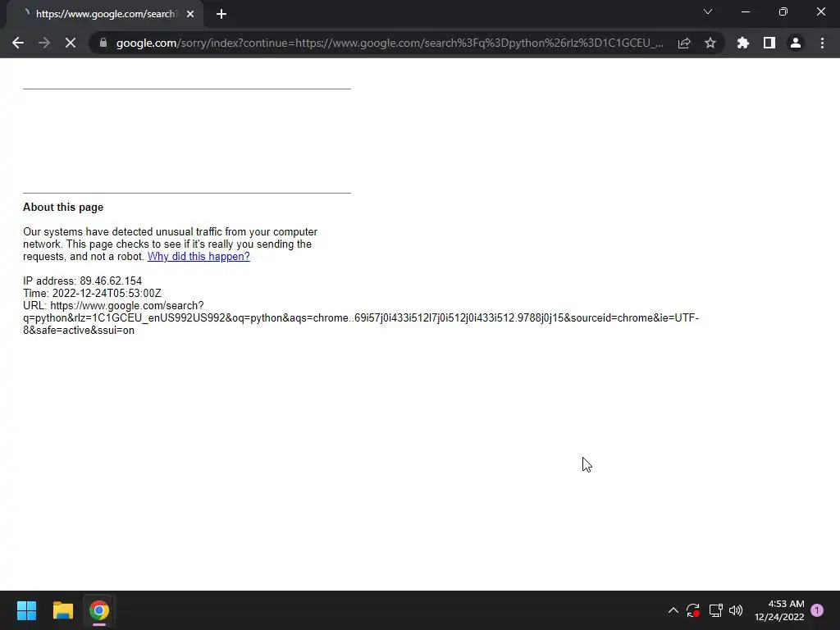Open the notification badge icon

(817, 610)
